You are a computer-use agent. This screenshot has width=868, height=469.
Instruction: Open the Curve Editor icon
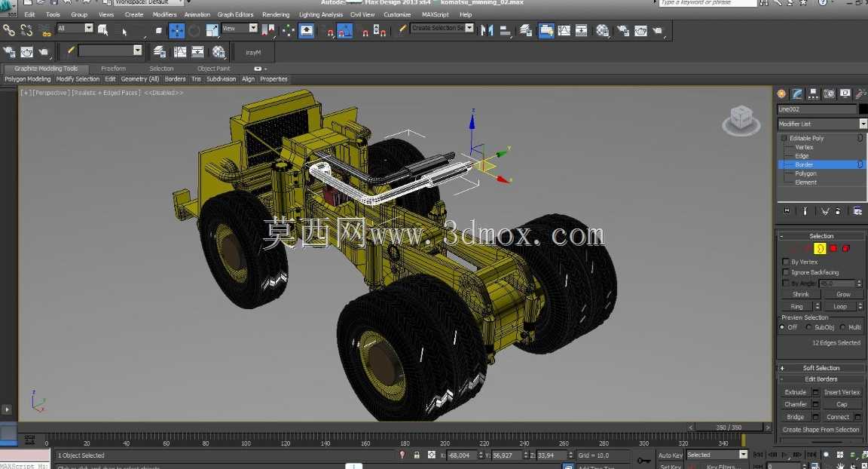(x=564, y=30)
